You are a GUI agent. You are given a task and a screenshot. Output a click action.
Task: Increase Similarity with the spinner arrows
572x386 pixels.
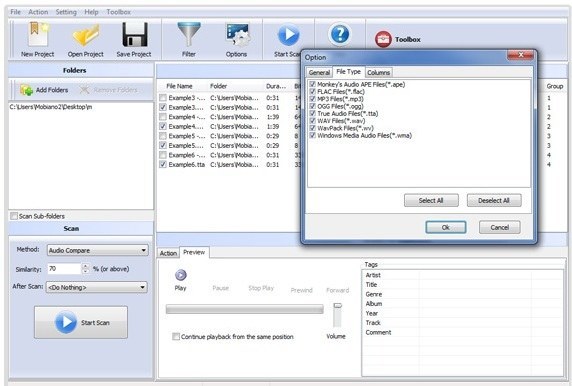85,266
